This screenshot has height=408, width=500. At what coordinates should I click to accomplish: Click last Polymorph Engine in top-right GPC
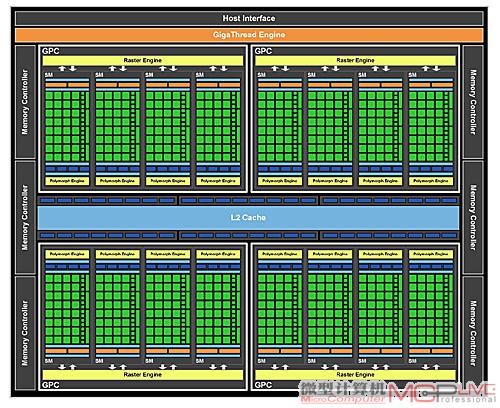[x=431, y=181]
